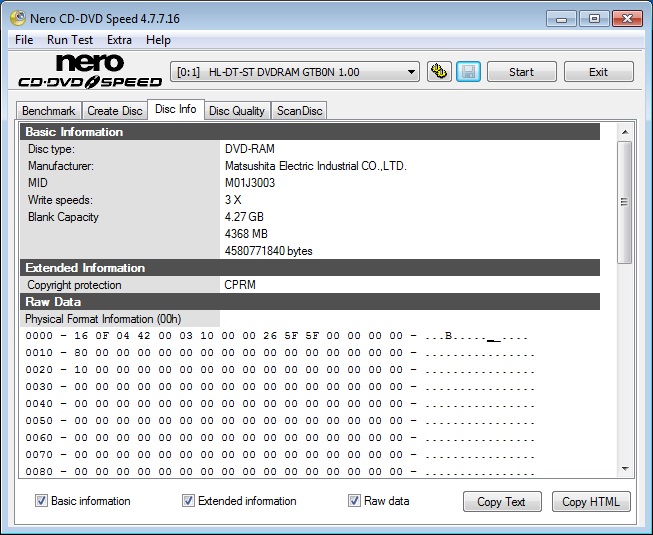Toggle the Extended information checkbox

(x=188, y=500)
